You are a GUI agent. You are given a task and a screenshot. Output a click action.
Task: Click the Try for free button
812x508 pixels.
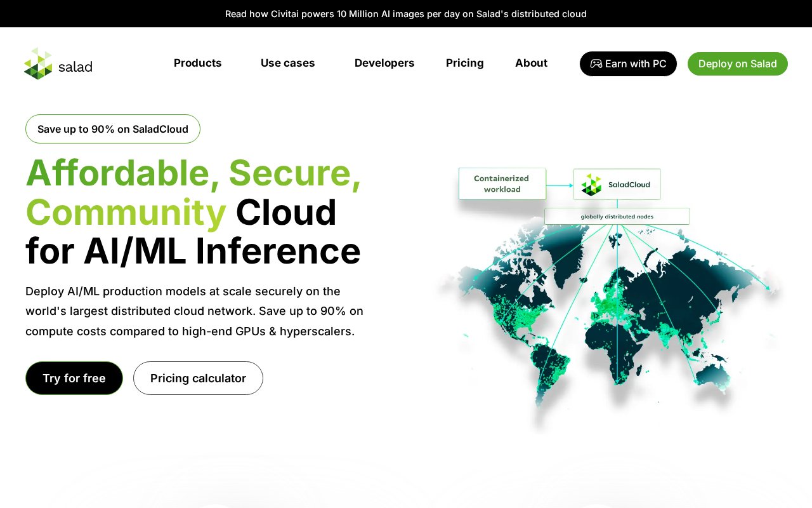pos(74,378)
